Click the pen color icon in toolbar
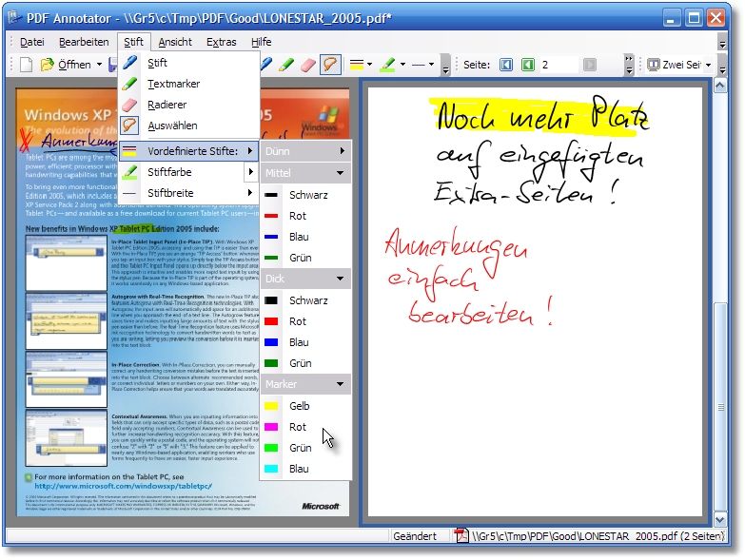745x560 pixels. pos(387,65)
